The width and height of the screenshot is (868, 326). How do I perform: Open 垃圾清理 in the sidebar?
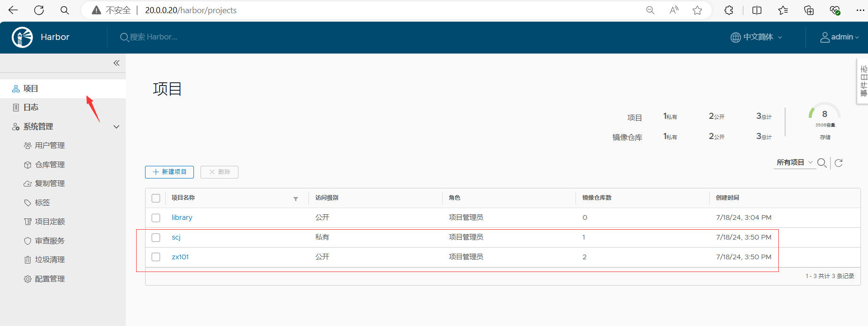click(50, 260)
